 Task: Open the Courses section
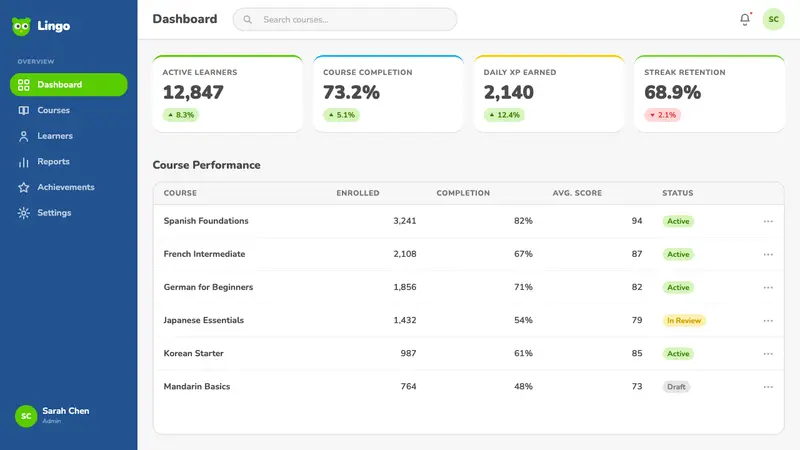click(x=68, y=110)
